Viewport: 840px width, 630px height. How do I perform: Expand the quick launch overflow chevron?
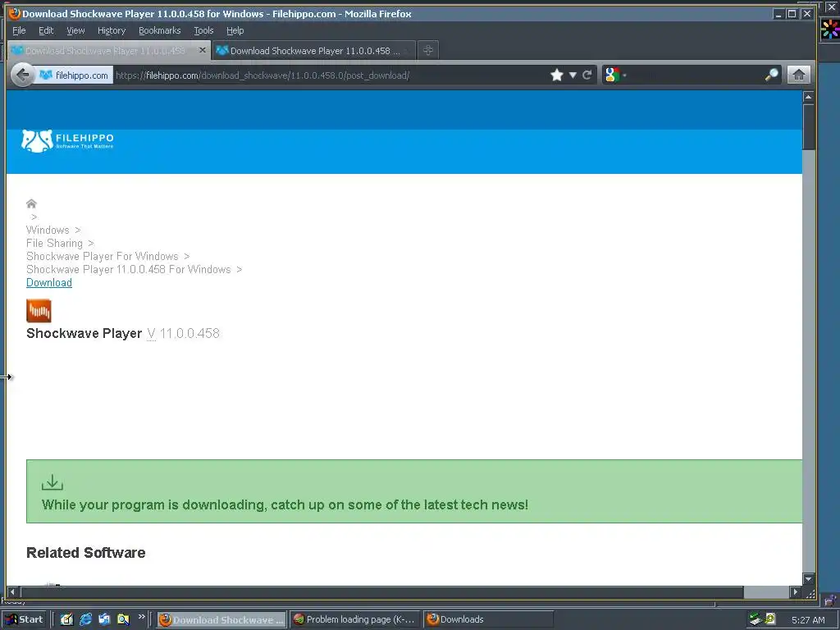pyautogui.click(x=141, y=617)
